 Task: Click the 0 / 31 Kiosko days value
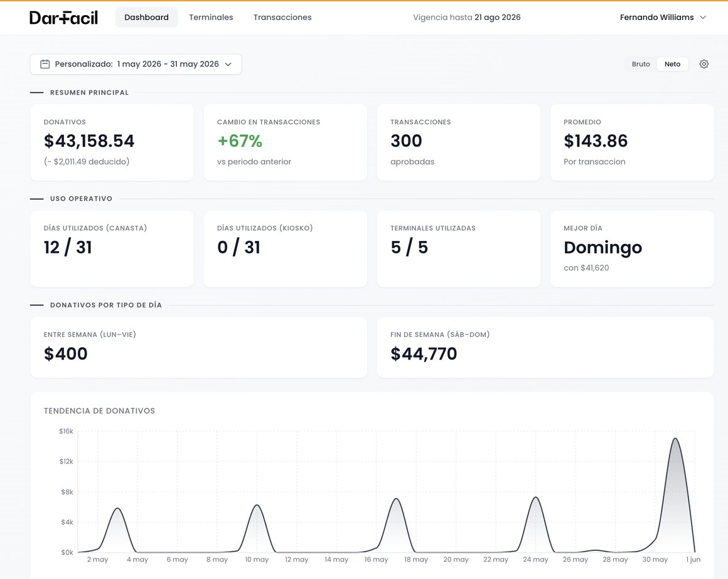pos(238,247)
